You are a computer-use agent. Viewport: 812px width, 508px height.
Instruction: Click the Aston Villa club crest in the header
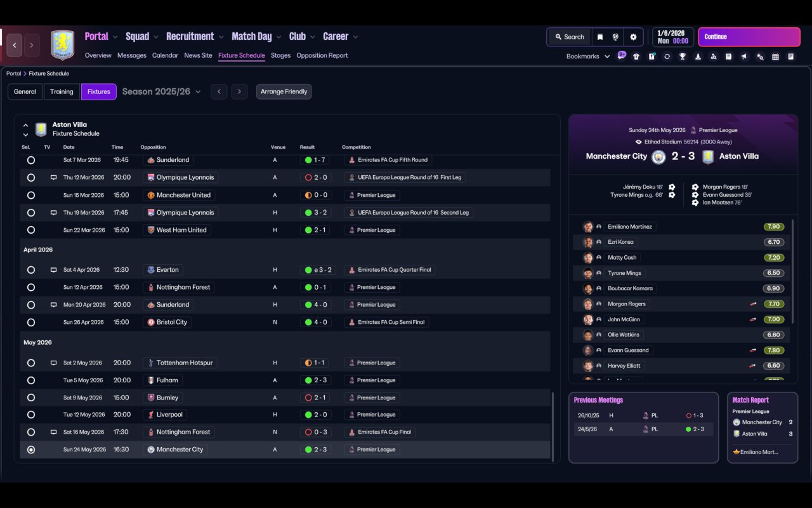63,45
